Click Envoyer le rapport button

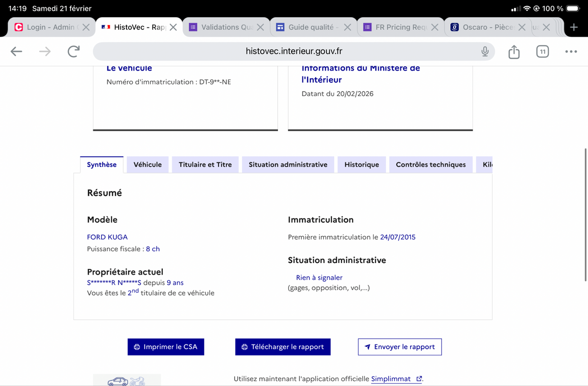pos(400,347)
